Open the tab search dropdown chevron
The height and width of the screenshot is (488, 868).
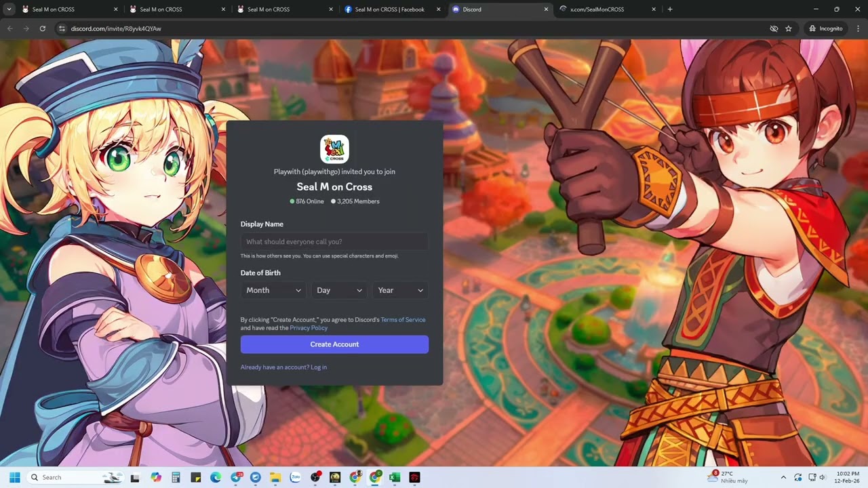tap(9, 9)
